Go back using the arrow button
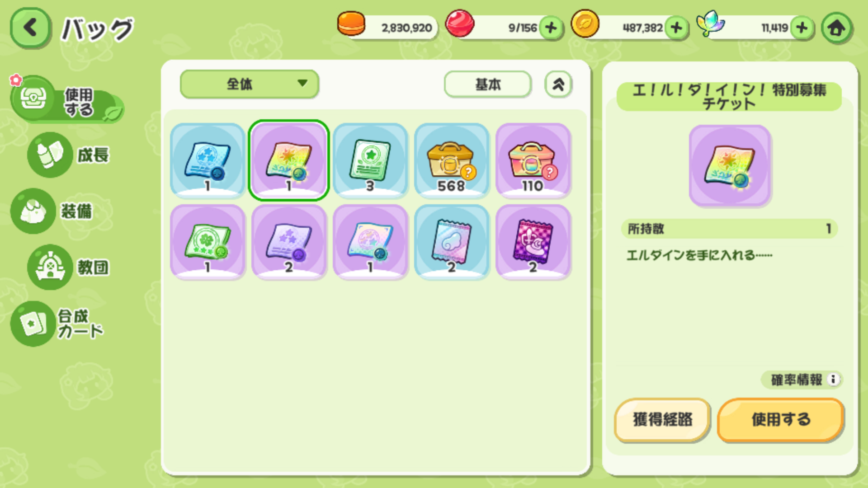The image size is (868, 488). (30, 28)
